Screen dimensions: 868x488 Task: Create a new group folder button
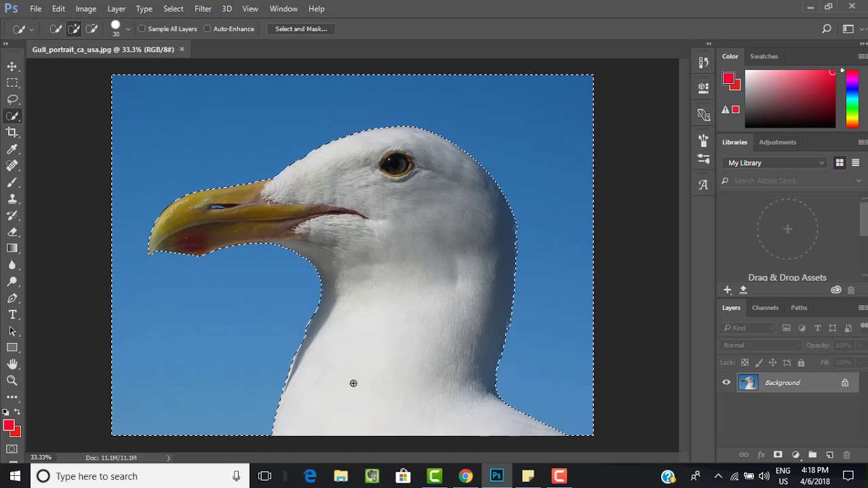pyautogui.click(x=812, y=455)
